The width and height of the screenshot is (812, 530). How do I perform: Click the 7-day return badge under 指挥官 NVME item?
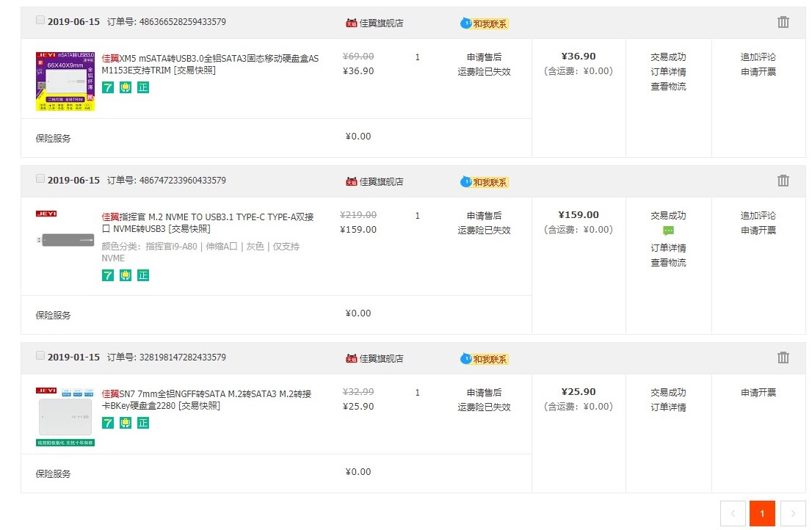(108, 275)
